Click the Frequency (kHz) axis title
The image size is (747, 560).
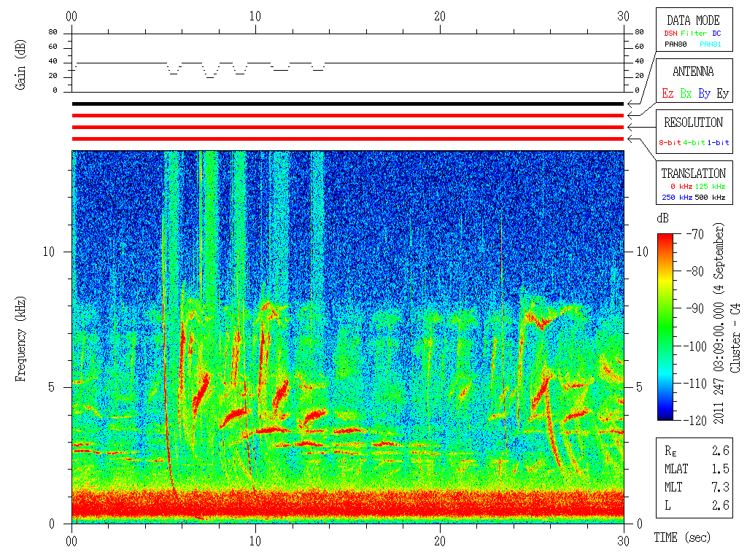(x=20, y=339)
